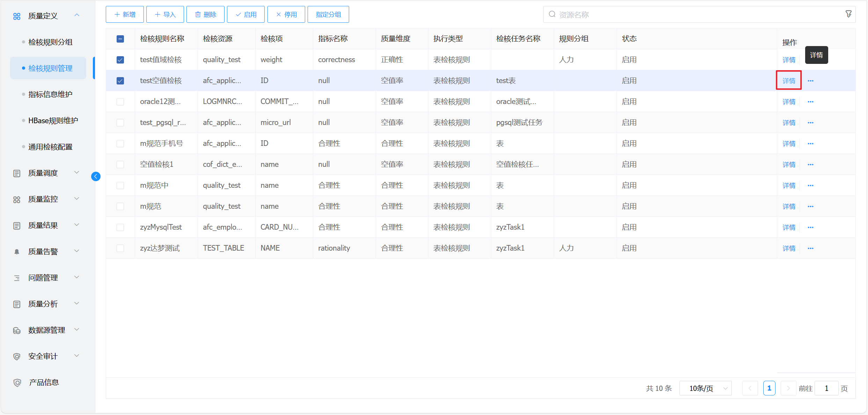Screen dimensions: 868x415
Task: Click the 指定分组 button
Action: coord(328,14)
